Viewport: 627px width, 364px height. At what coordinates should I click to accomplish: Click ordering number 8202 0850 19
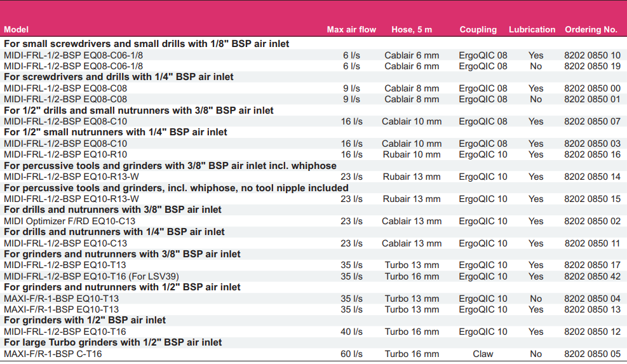[x=592, y=66]
